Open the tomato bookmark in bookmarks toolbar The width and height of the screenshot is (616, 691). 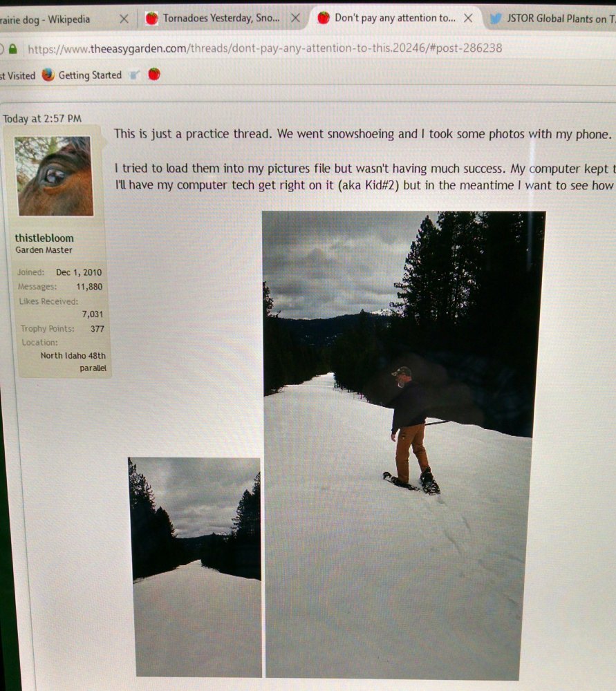[x=154, y=74]
